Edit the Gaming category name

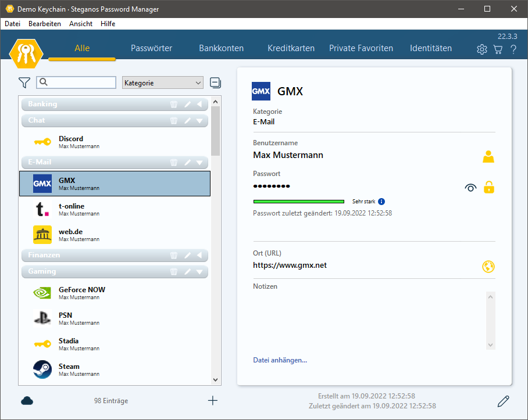(188, 271)
